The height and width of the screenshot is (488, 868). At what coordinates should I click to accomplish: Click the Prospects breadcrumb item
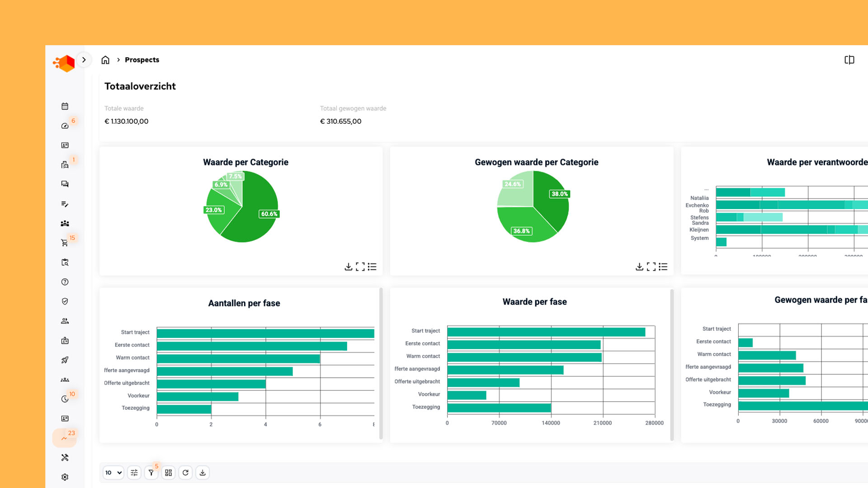click(142, 60)
